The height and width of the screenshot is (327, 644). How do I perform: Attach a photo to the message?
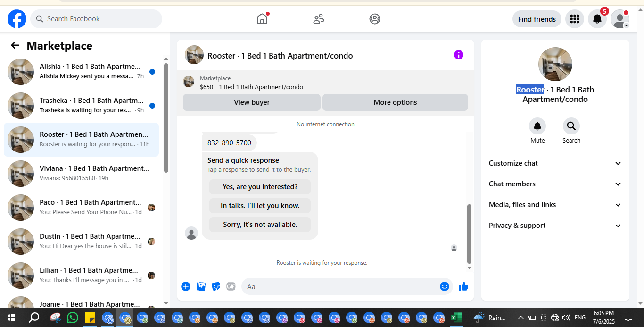[x=201, y=286]
